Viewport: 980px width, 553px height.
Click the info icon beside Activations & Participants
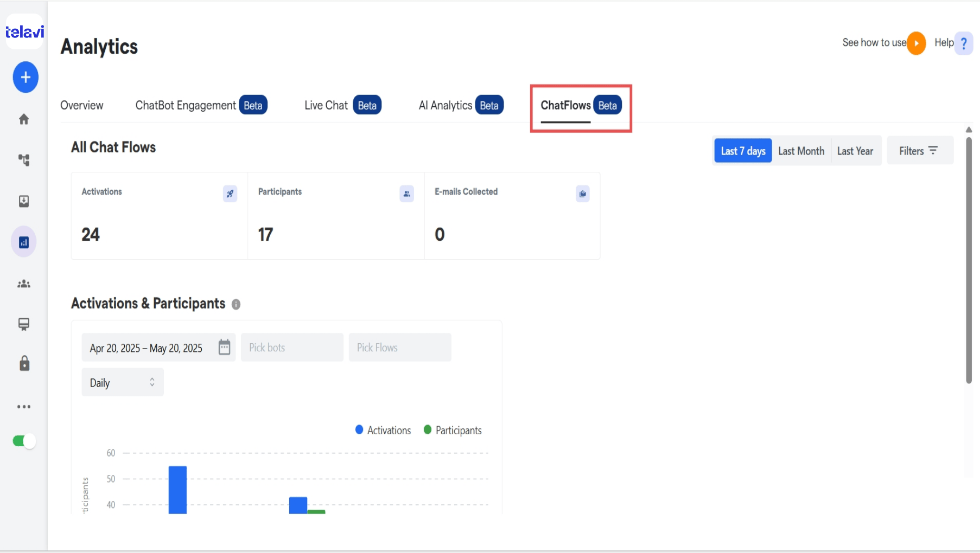[236, 304]
